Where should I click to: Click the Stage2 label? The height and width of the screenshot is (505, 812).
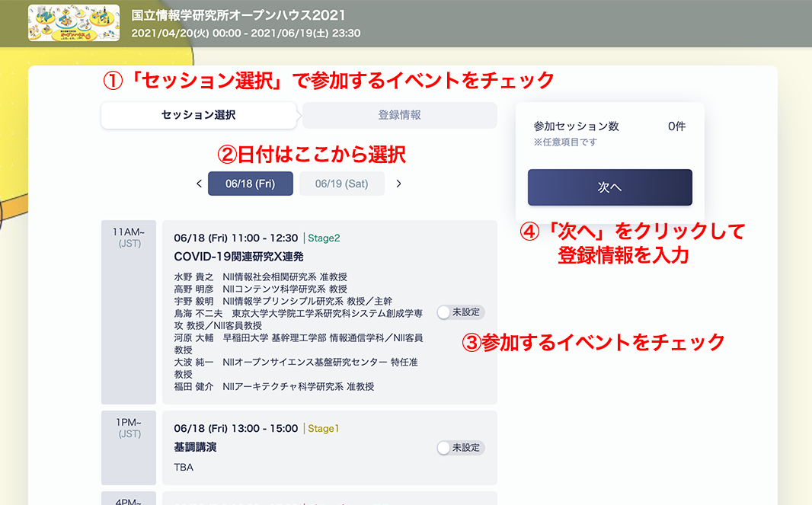point(324,238)
